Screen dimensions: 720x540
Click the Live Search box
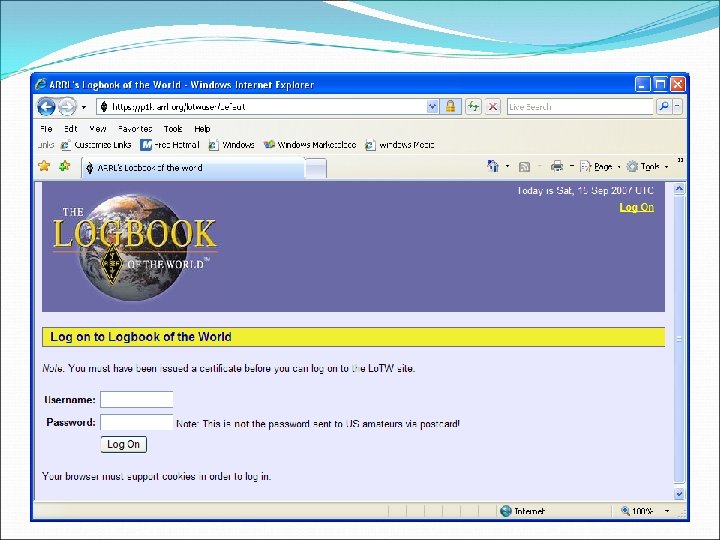(580, 107)
